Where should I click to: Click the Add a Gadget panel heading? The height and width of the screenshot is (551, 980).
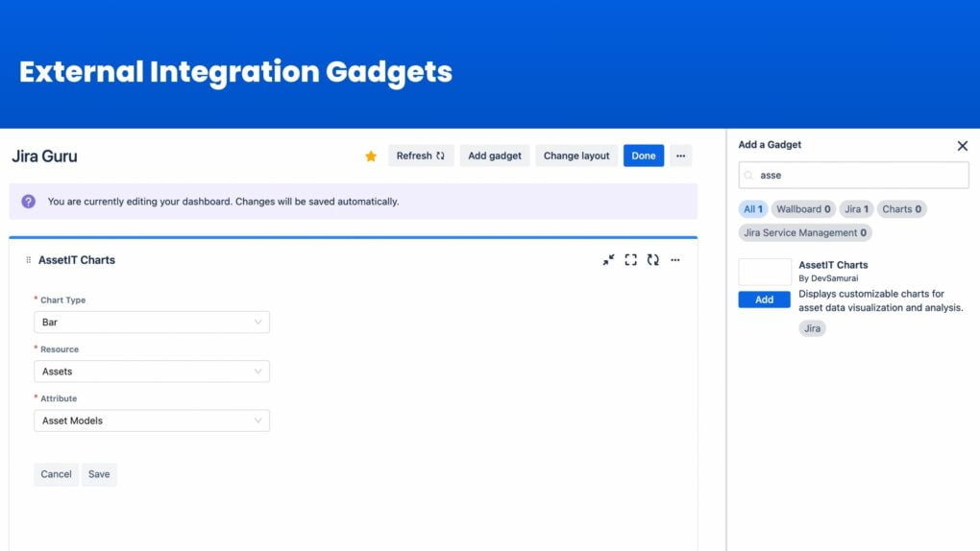coord(770,144)
